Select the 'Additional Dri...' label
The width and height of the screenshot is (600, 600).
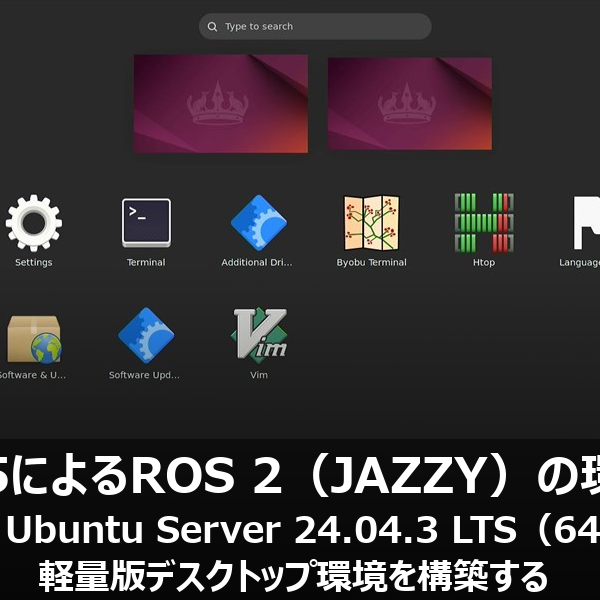pos(258,263)
